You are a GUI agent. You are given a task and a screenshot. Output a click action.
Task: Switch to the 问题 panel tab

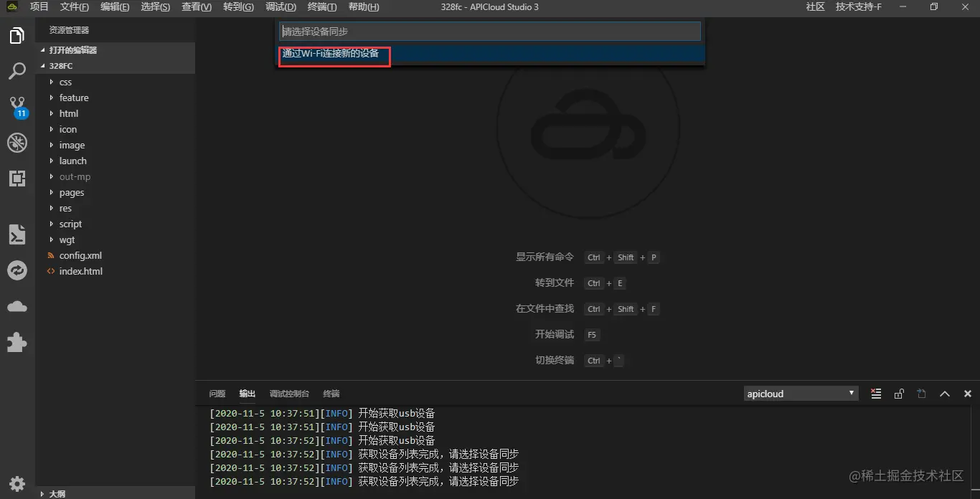click(x=217, y=394)
